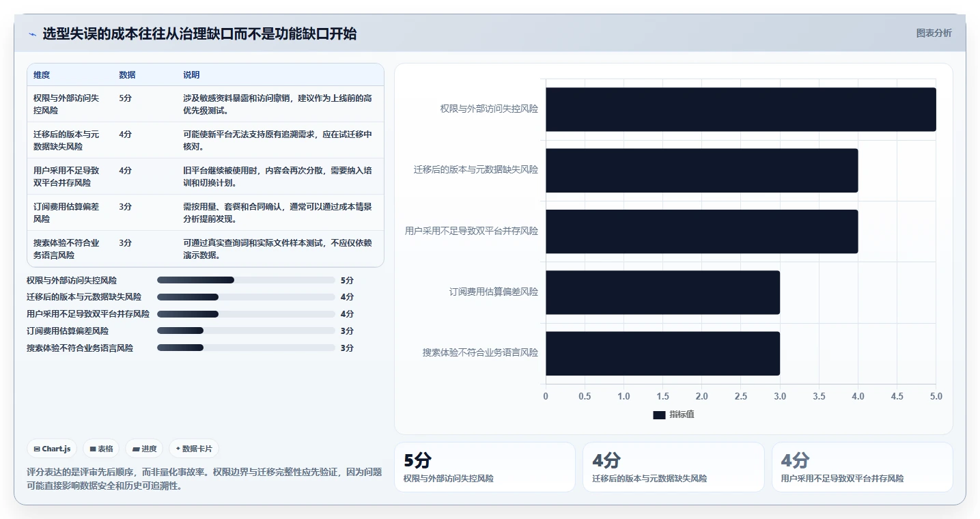Click the chart bar for 订阅费用估算偏差风险
The image size is (980, 519).
(662, 292)
